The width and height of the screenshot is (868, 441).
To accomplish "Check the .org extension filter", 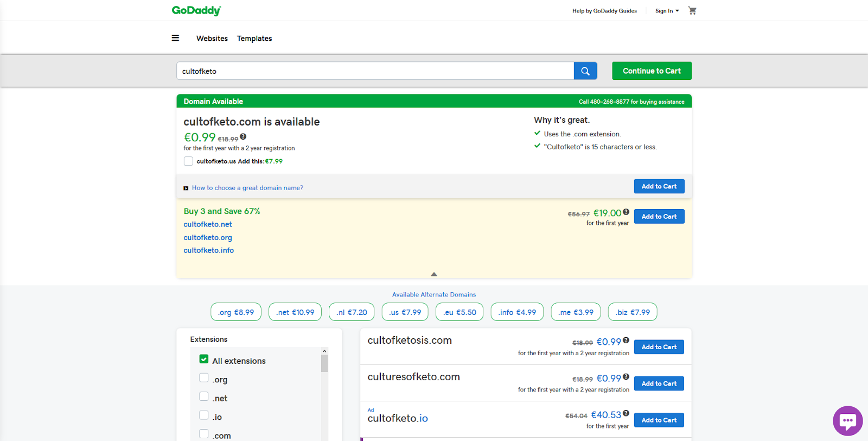I will [204, 378].
